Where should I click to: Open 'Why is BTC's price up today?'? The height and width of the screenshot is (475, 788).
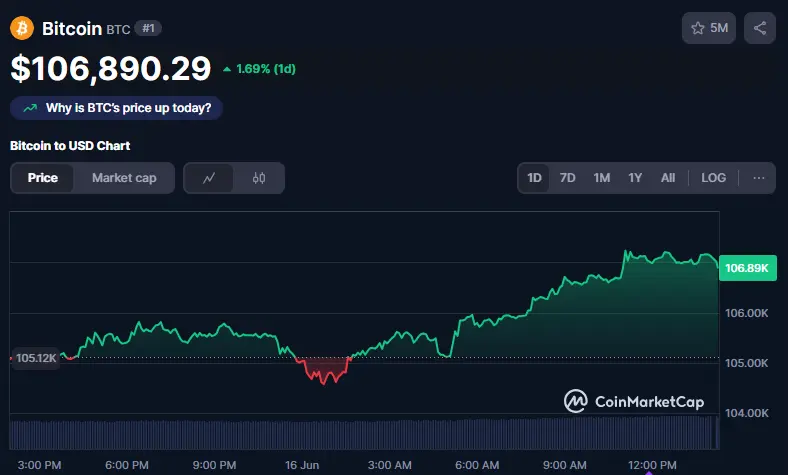[x=116, y=108]
